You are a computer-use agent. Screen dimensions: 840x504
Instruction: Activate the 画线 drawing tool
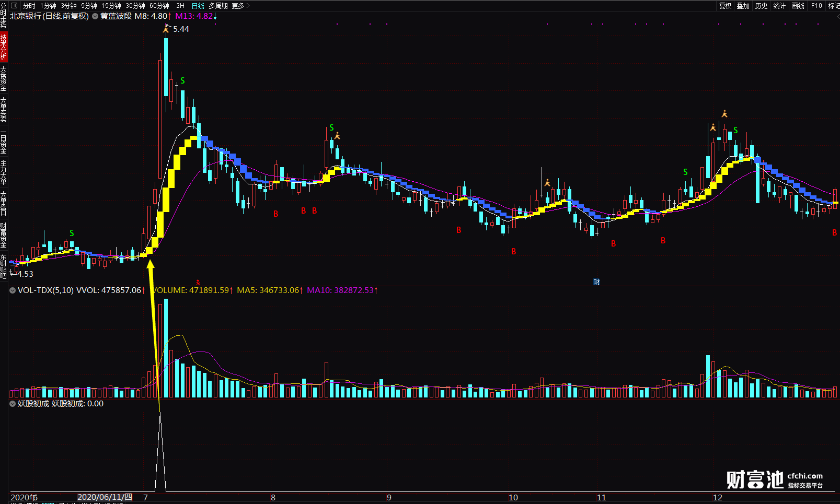(x=798, y=6)
